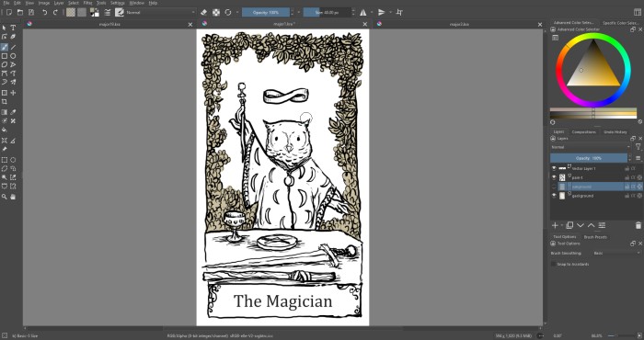Viewport: 644px width, 340px height.
Task: Enable Snap to Assistants checkbox
Action: [x=554, y=264]
